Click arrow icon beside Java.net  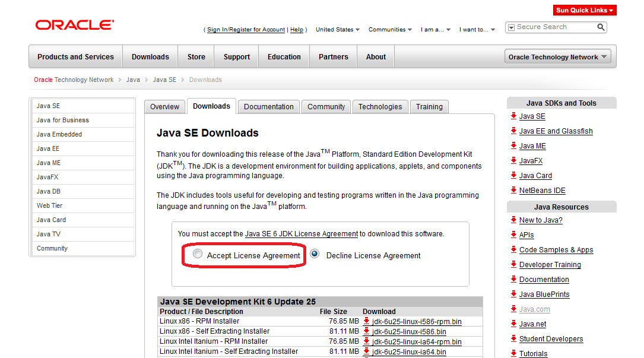[513, 323]
